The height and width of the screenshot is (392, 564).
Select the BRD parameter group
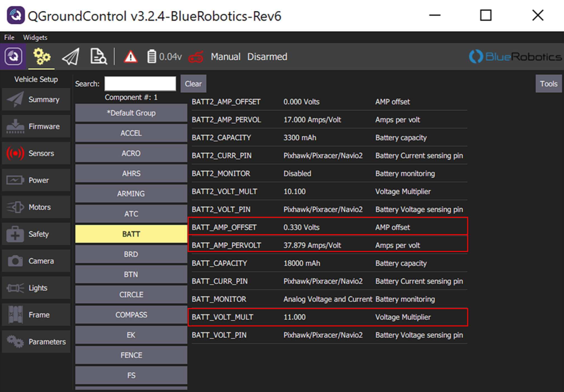(x=131, y=254)
